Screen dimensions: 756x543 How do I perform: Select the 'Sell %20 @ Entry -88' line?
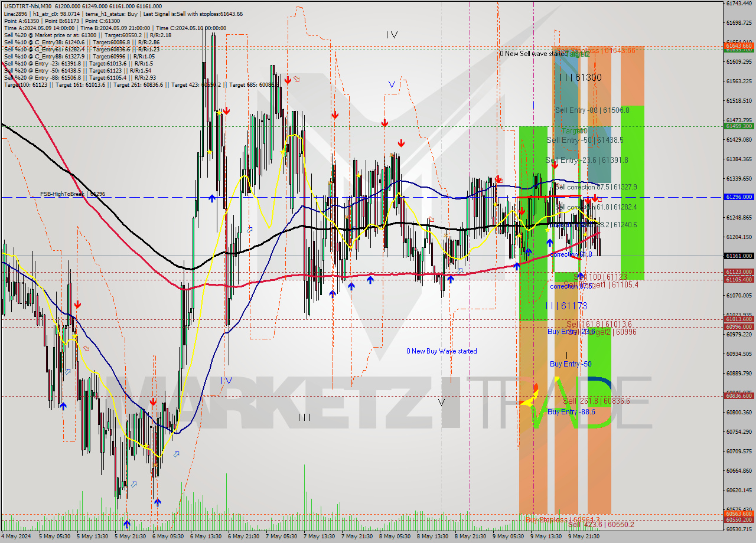[80, 77]
